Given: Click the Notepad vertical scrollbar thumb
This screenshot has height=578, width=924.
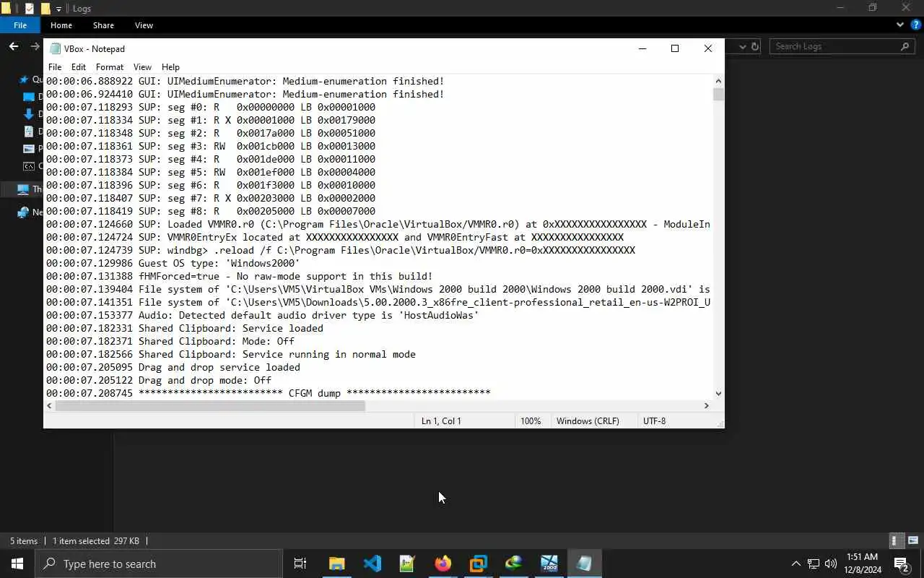Looking at the screenshot, I should click(718, 94).
